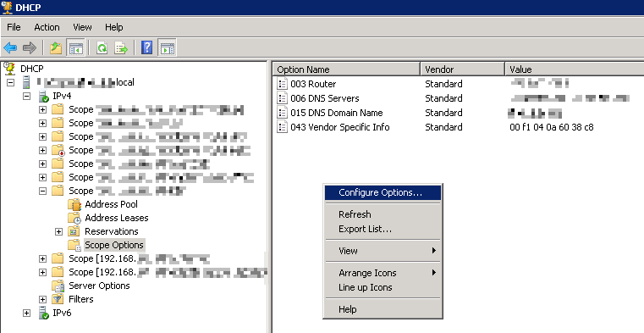This screenshot has width=644, height=333.
Task: Open the Arrange Icons submenu
Action: (383, 273)
